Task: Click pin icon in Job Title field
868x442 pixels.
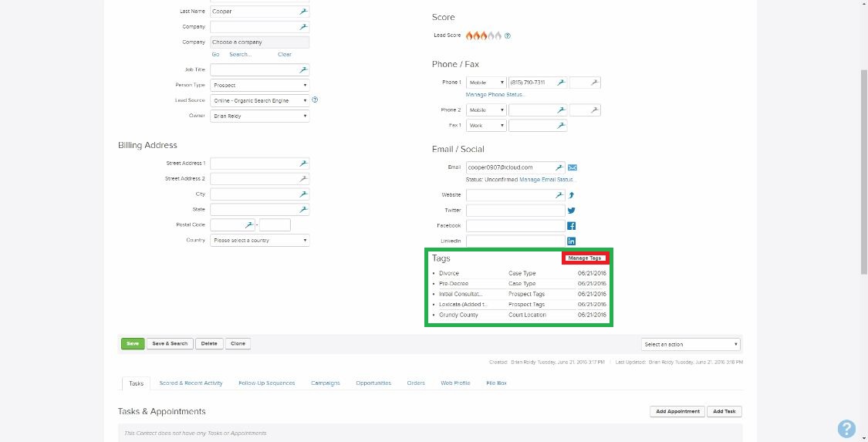Action: (303, 70)
